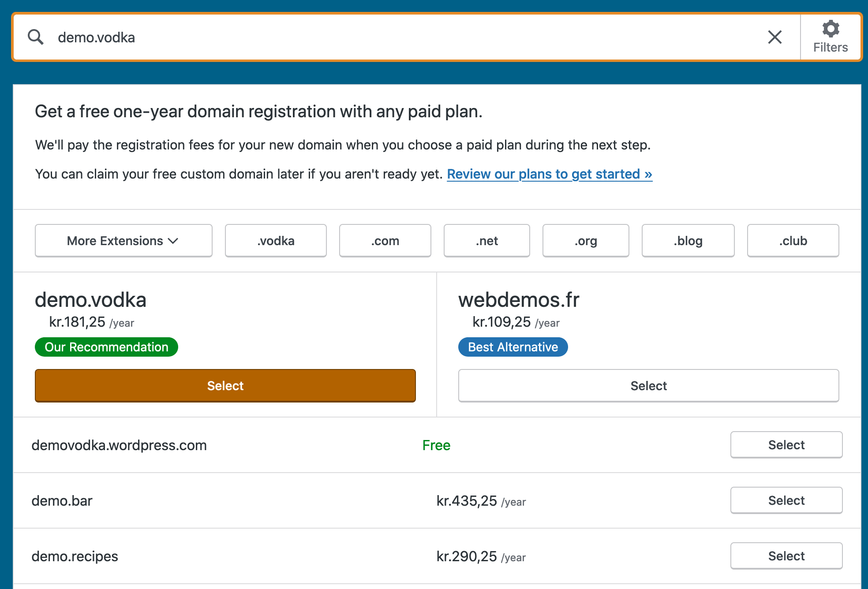
Task: Click the .vodka extension filter
Action: 275,241
